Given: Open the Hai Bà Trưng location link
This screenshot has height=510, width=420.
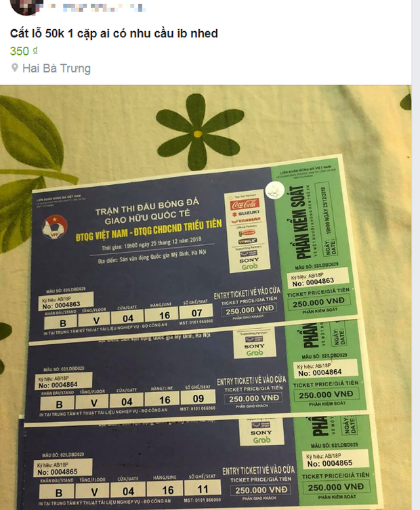Looking at the screenshot, I should tap(56, 68).
